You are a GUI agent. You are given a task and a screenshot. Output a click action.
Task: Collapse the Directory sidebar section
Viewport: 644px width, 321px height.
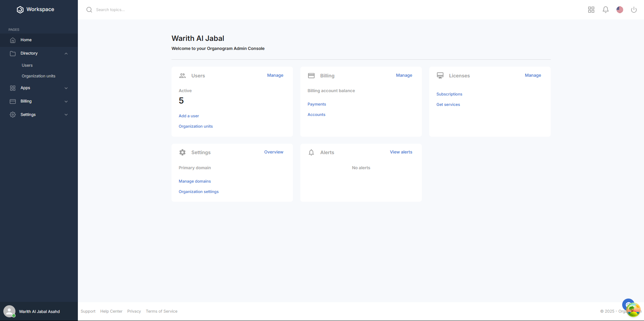[66, 54]
